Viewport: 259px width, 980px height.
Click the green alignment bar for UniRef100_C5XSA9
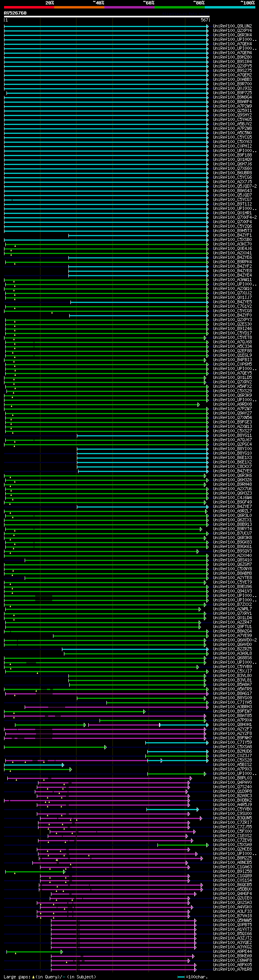183,845
